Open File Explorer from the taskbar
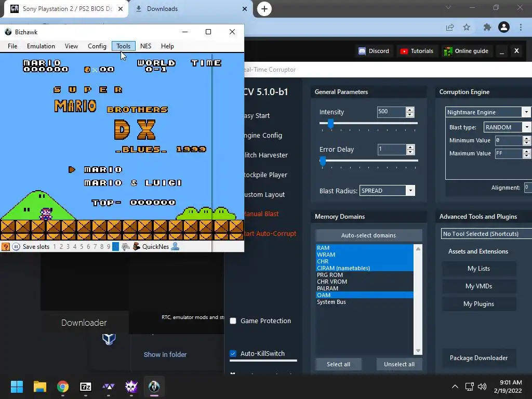Screen dimensions: 532x399 [x=39, y=387]
